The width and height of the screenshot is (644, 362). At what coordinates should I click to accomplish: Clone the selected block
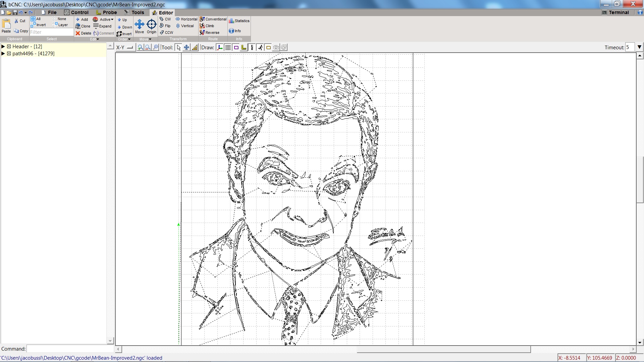coord(83,26)
